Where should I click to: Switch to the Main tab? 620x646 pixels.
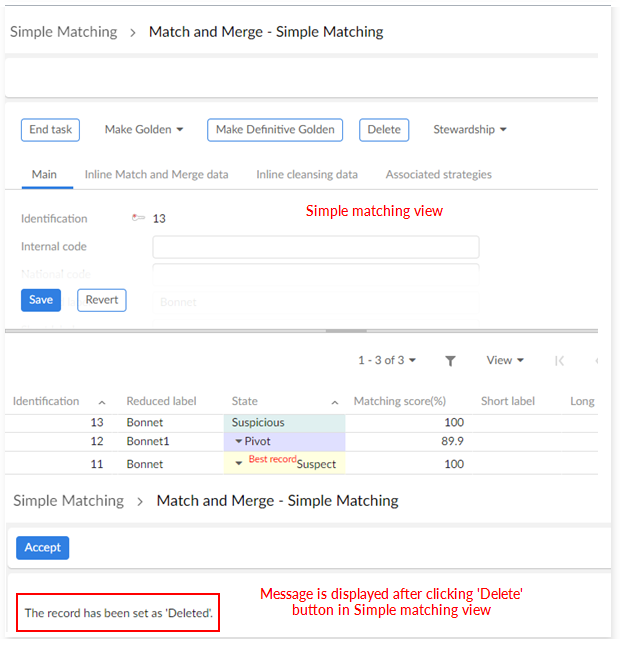point(44,175)
